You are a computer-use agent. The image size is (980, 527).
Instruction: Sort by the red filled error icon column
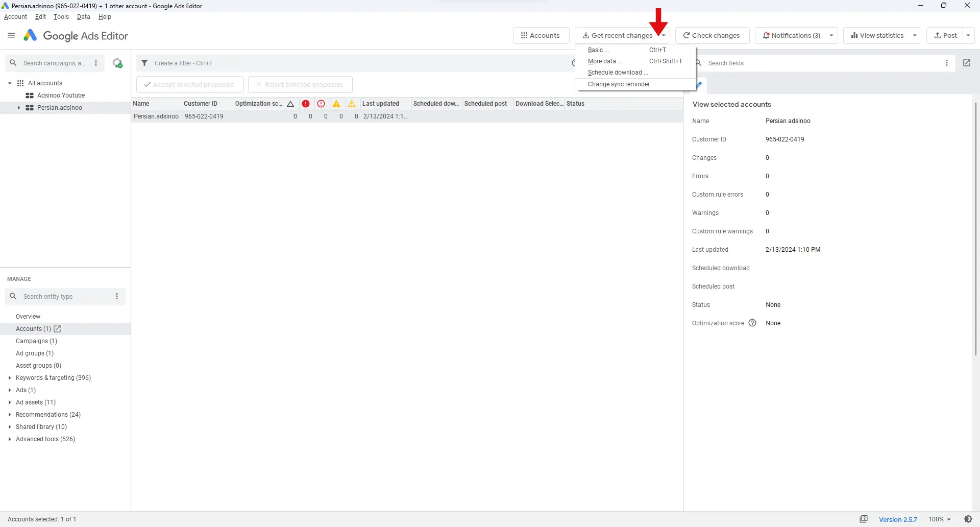[306, 104]
